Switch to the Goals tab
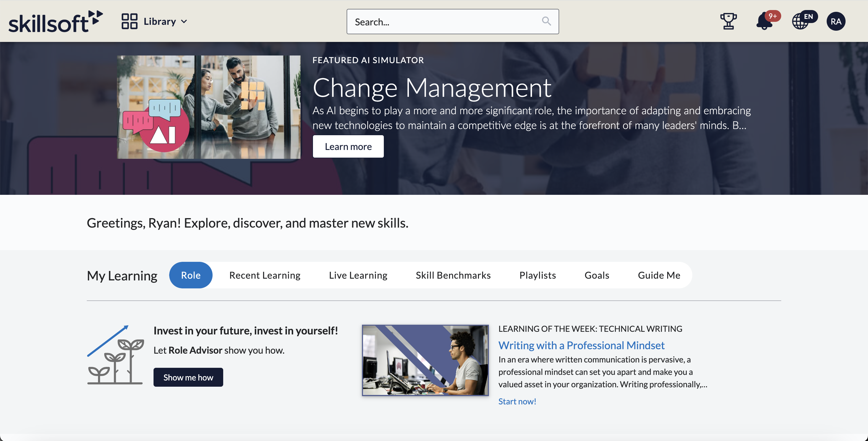Viewport: 868px width, 441px height. 596,275
